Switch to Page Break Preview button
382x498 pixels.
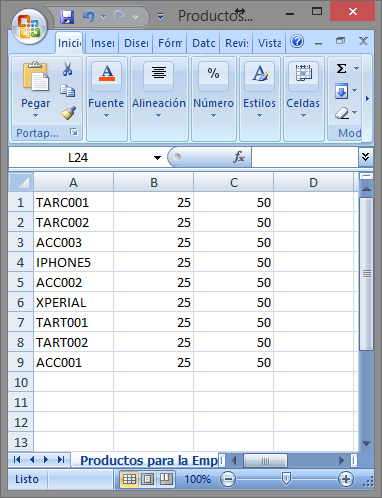(x=166, y=479)
